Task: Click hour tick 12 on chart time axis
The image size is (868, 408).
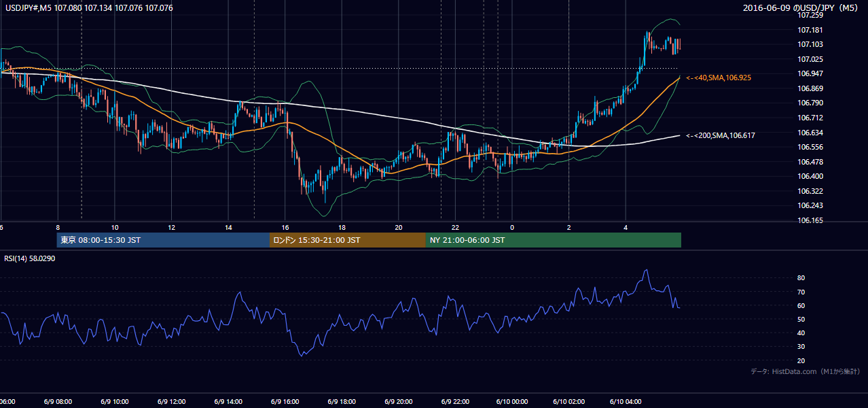Action: point(172,228)
